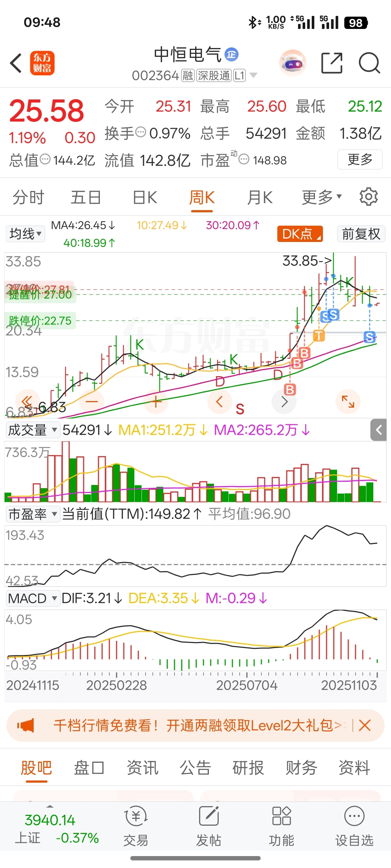The height and width of the screenshot is (868, 391).
Task: Tap the L1 quote level tag
Action: [239, 76]
